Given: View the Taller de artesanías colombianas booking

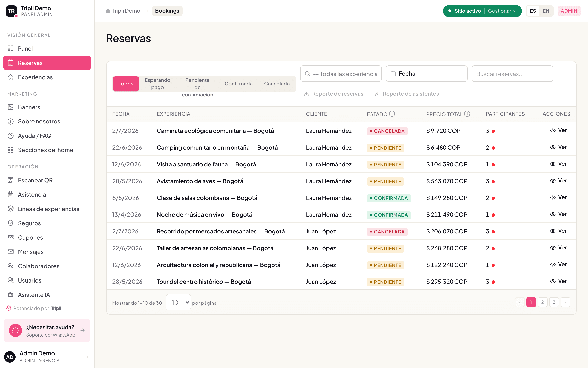Looking at the screenshot, I should coord(558,248).
